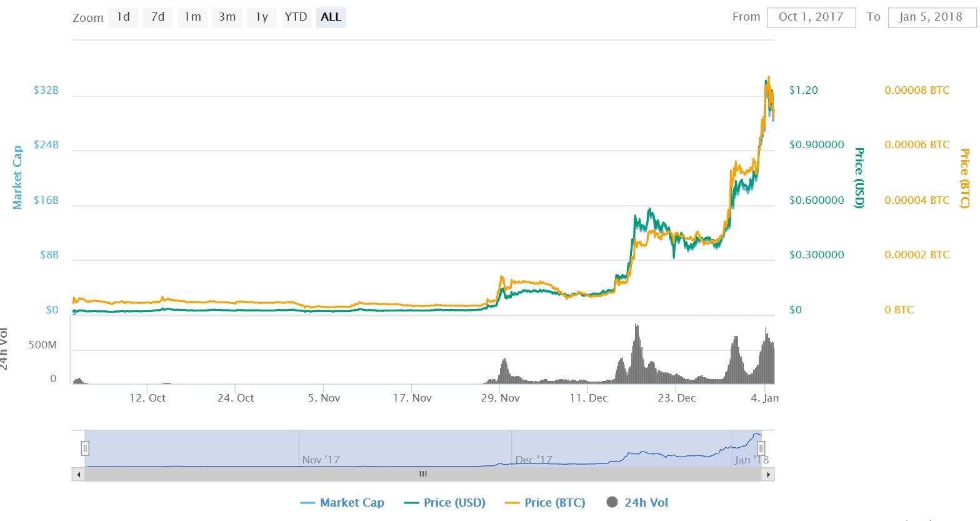Click the navigator scrollbar right arrow
Image resolution: width=980 pixels, height=521 pixels.
768,474
